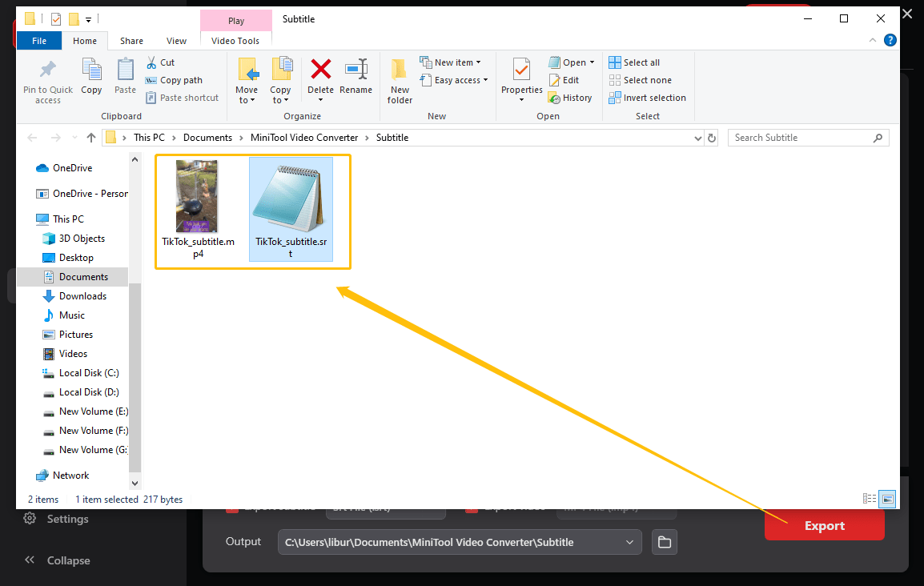
Task: Switch to Large icons view
Action: [887, 499]
